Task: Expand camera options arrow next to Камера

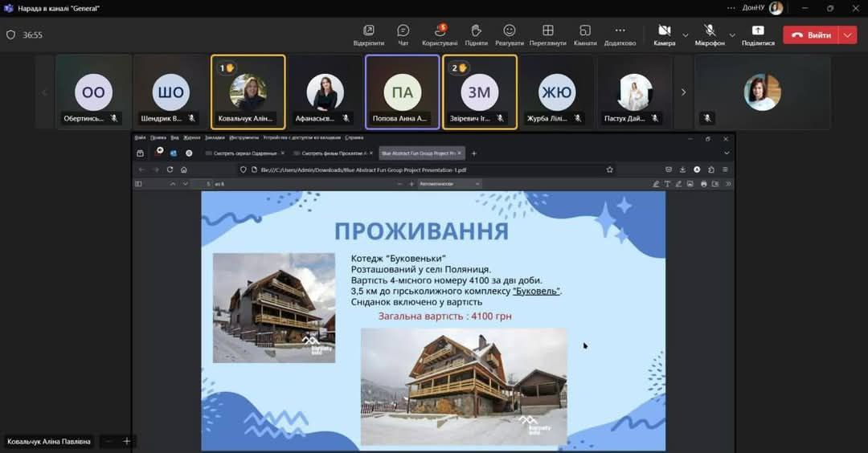Action: 686,35
